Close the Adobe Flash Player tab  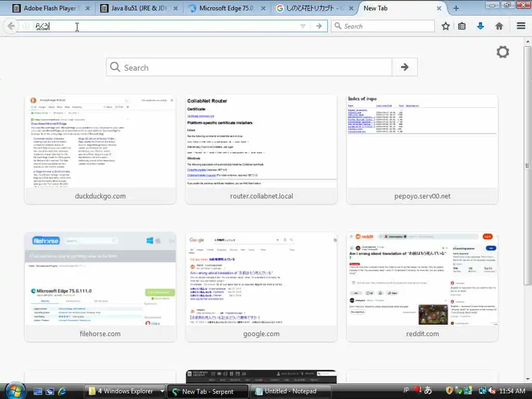point(87,8)
